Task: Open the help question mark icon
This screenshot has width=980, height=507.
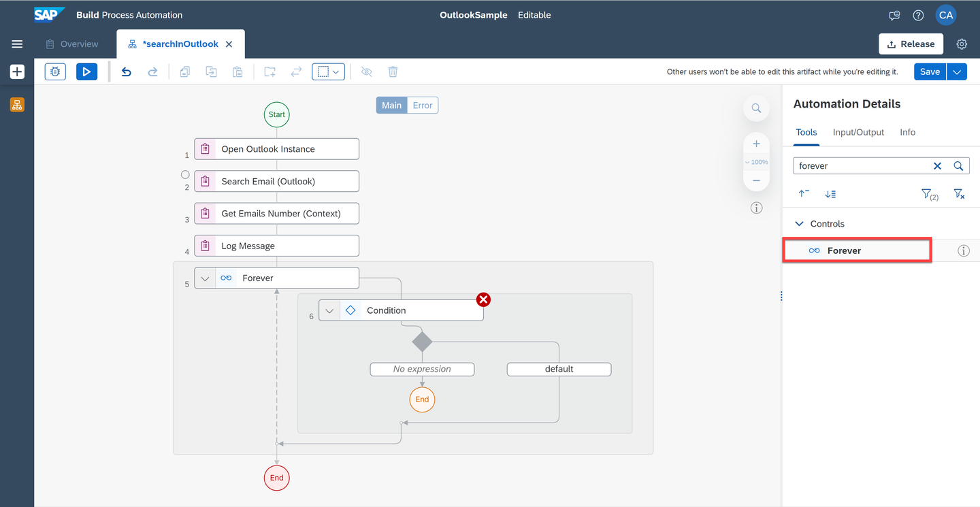Action: tap(918, 15)
